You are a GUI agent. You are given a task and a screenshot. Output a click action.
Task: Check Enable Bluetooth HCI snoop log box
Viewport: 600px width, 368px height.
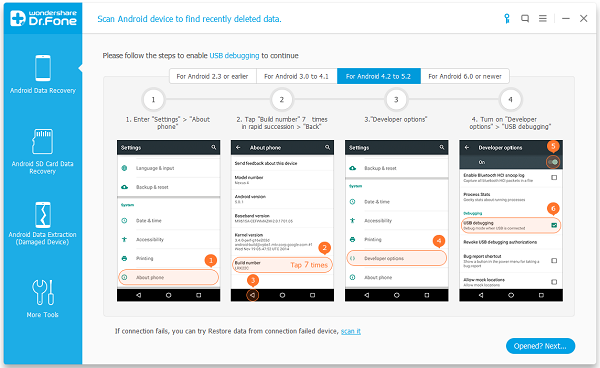[554, 177]
